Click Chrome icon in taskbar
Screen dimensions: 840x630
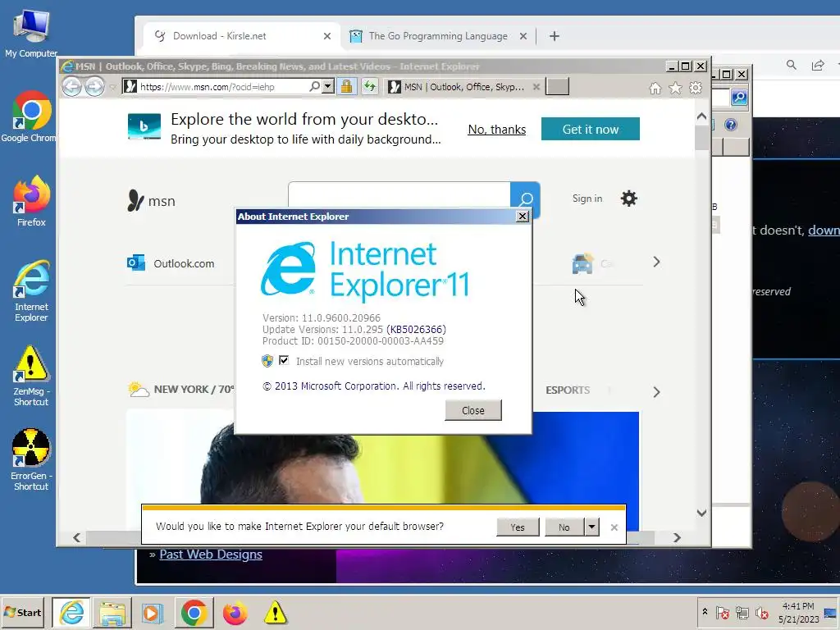tap(194, 612)
